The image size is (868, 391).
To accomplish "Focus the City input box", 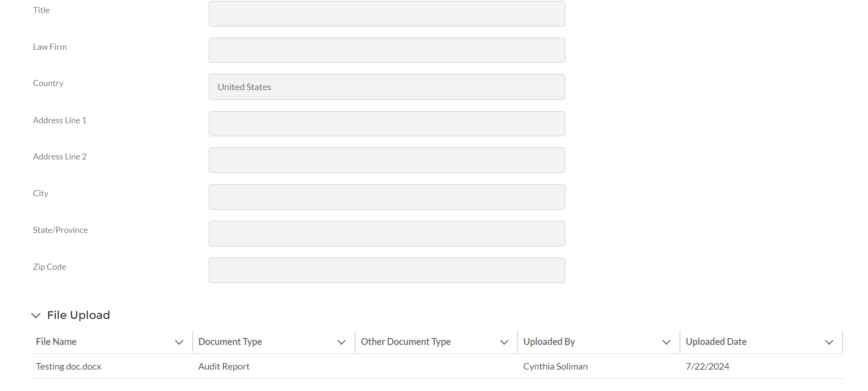I will [387, 197].
